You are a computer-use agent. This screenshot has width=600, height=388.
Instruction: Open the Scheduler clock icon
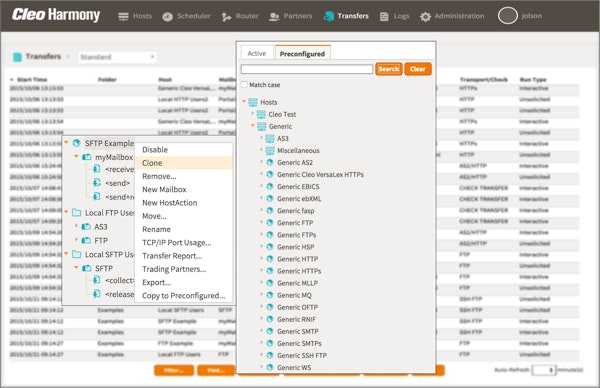click(x=167, y=16)
